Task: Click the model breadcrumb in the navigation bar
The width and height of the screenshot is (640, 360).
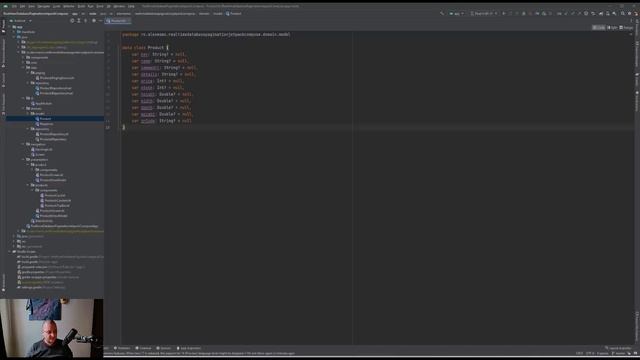Action: pyautogui.click(x=218, y=13)
